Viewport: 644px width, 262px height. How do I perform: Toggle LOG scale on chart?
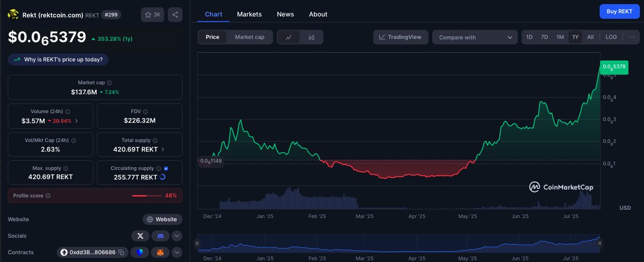[x=611, y=37]
